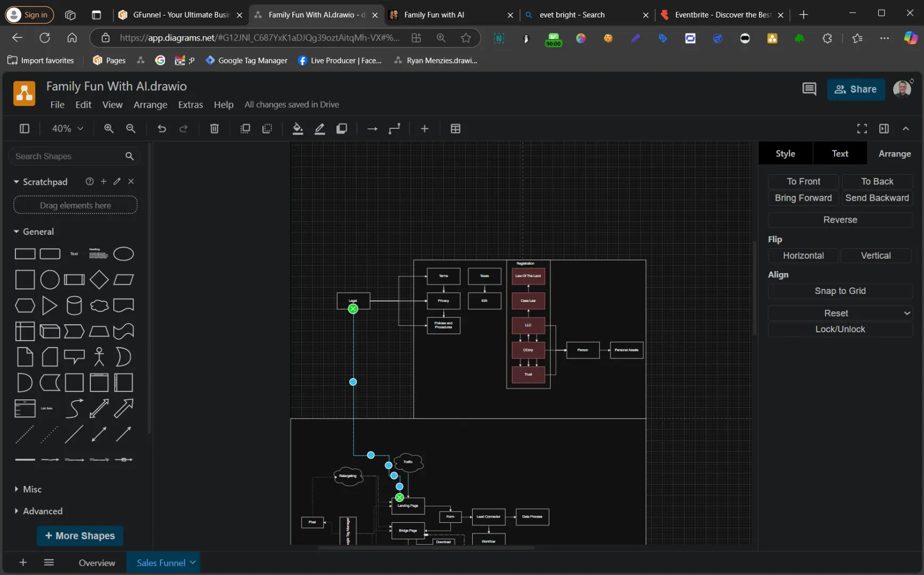Open the Edit menu
The width and height of the screenshot is (924, 575).
click(x=84, y=104)
